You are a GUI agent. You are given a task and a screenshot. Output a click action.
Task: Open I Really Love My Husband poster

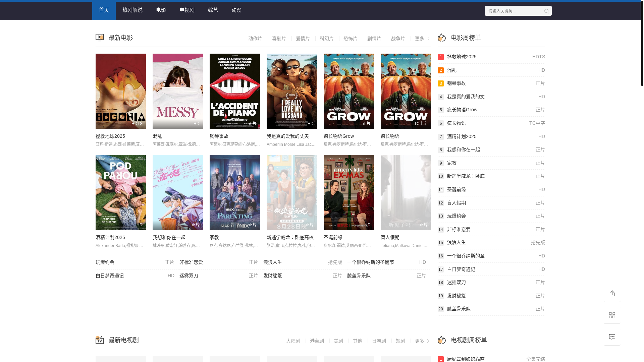point(292,91)
